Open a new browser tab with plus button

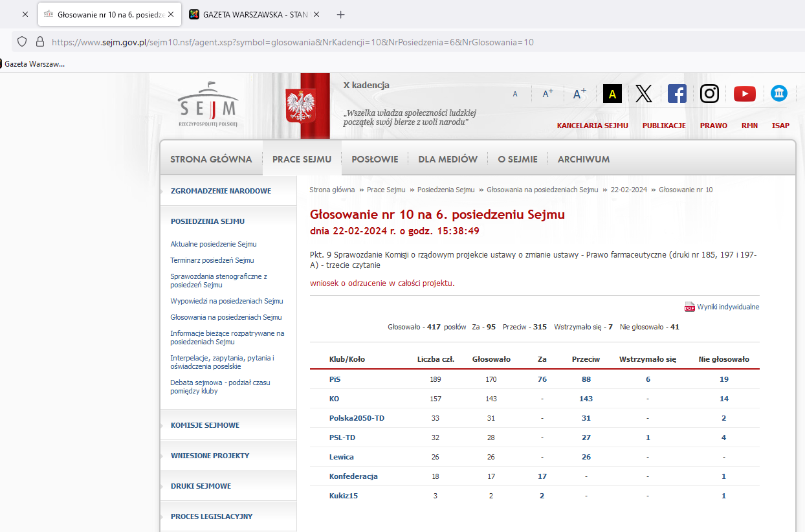tap(341, 14)
